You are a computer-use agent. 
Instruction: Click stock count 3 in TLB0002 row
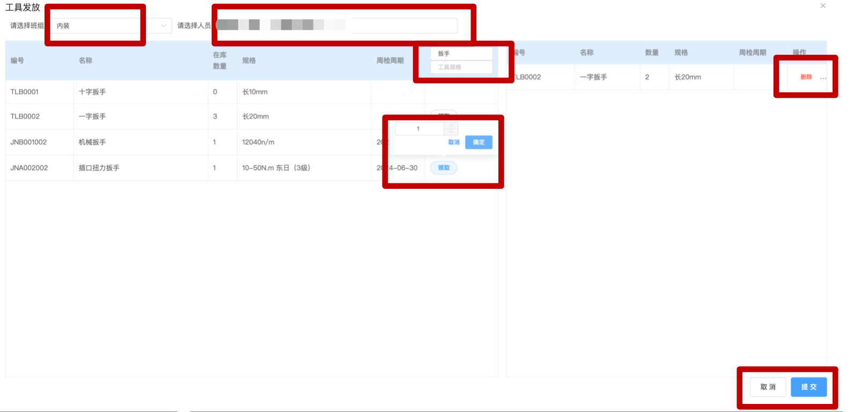(x=215, y=116)
